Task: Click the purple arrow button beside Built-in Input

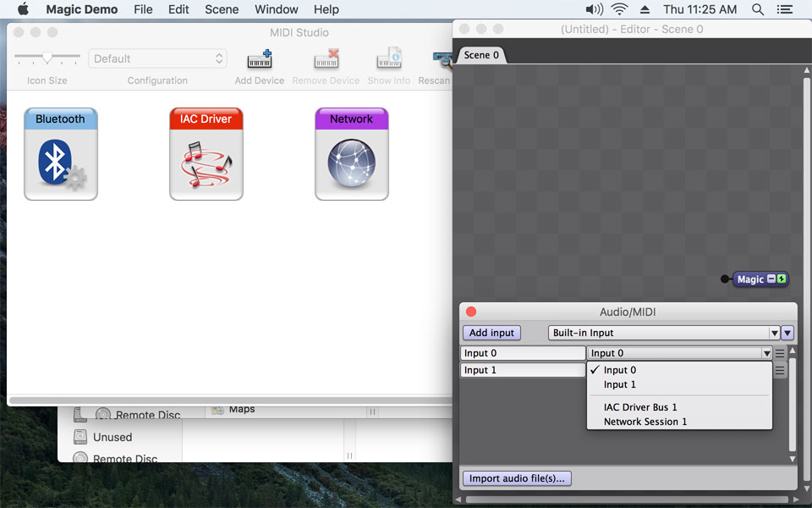Action: click(787, 333)
